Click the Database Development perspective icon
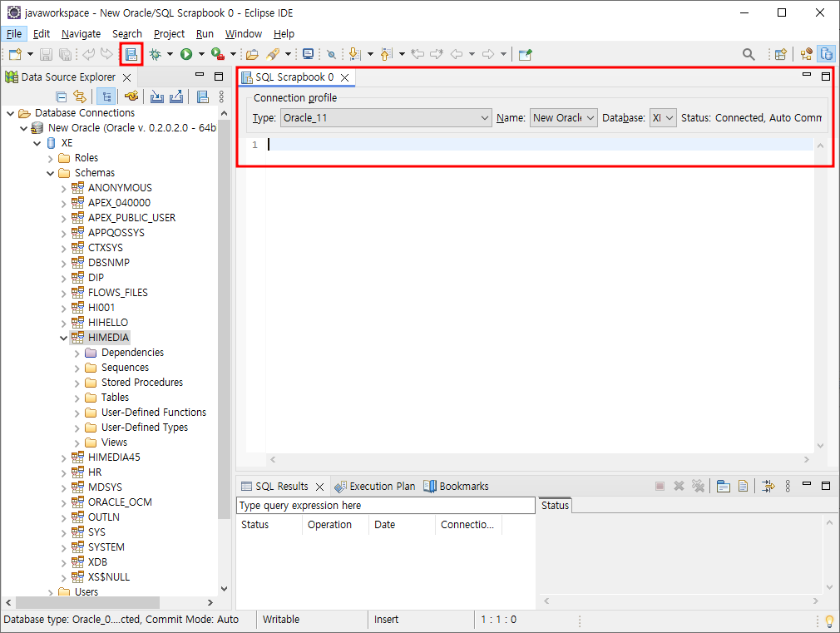 click(828, 54)
